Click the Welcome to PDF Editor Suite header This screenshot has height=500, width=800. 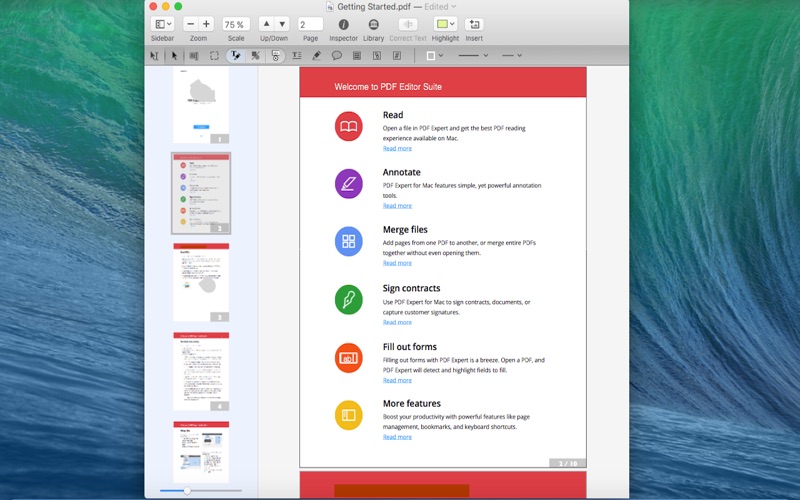coord(388,87)
